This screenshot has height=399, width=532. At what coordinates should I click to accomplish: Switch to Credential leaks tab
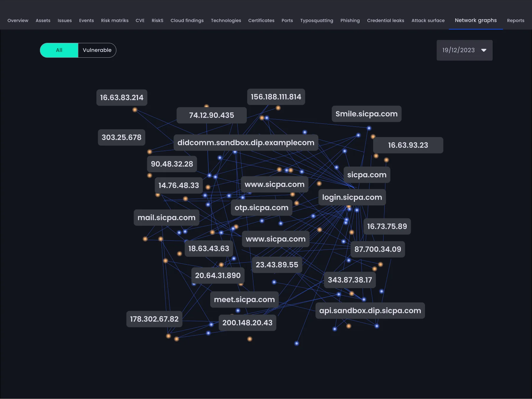pos(385,20)
